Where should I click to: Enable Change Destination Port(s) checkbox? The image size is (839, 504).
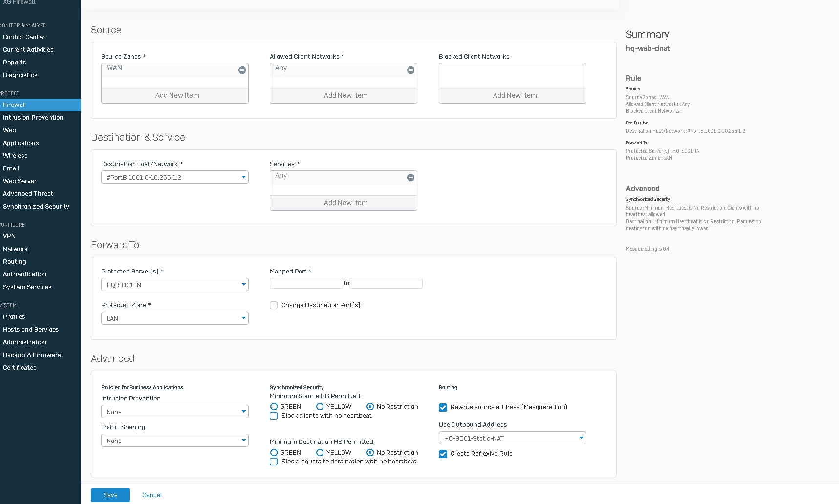[x=274, y=305]
